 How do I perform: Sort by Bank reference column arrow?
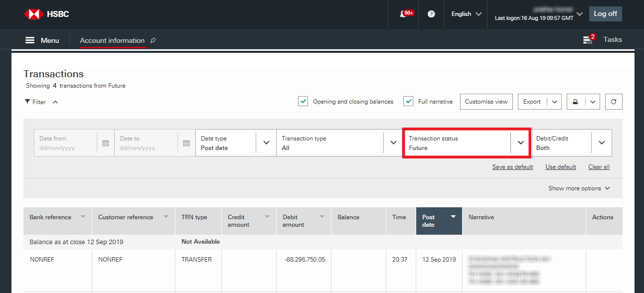tap(83, 217)
